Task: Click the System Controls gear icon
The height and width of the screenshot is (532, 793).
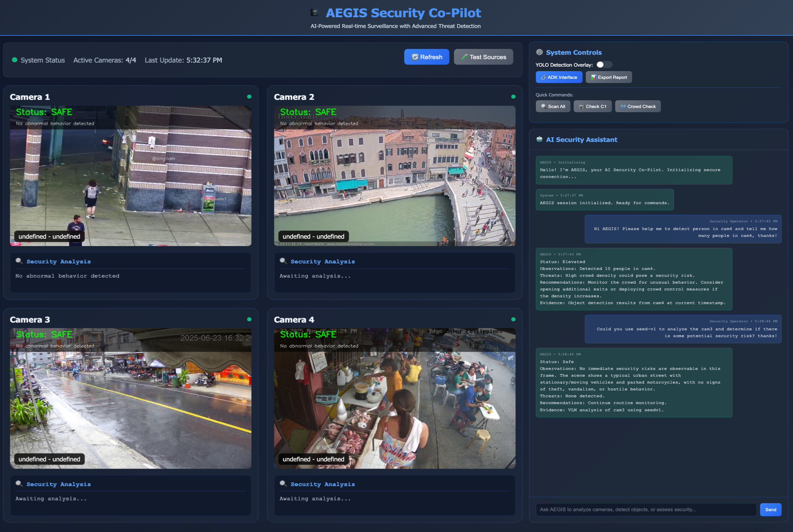Action: coord(539,52)
